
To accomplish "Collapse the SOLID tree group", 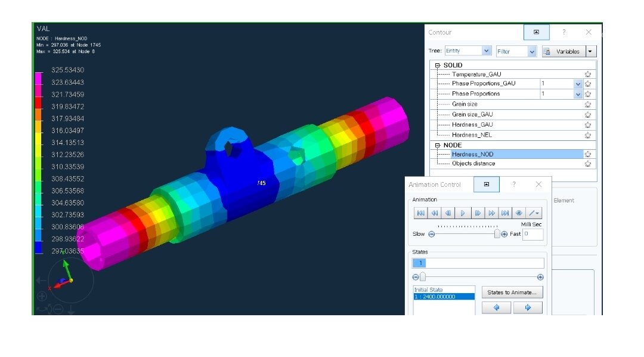I will point(438,66).
